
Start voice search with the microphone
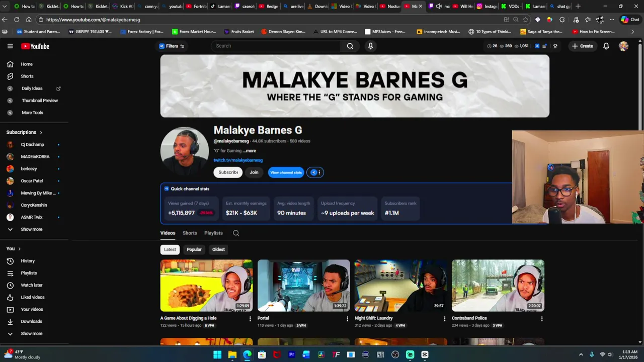[x=370, y=46]
